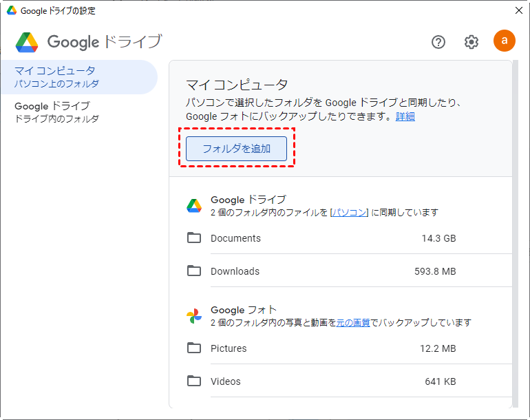Open settings via the gear icon
Screen dimensions: 530x420
471,42
